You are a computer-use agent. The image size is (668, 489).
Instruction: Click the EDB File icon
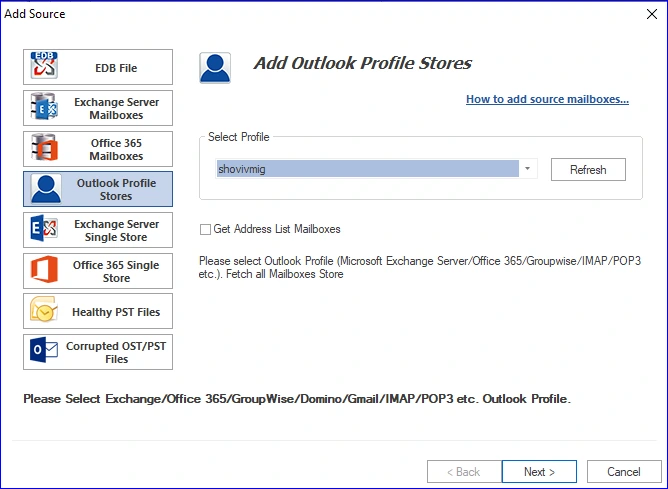point(44,66)
